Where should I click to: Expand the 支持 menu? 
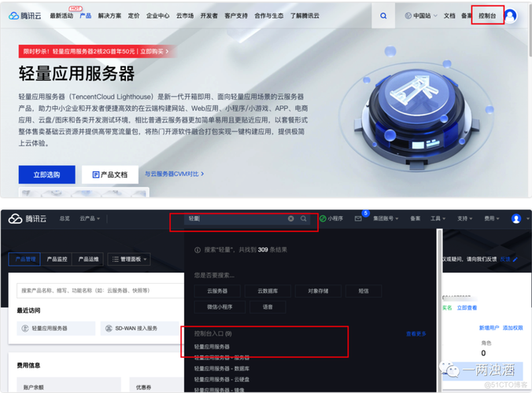tap(465, 219)
